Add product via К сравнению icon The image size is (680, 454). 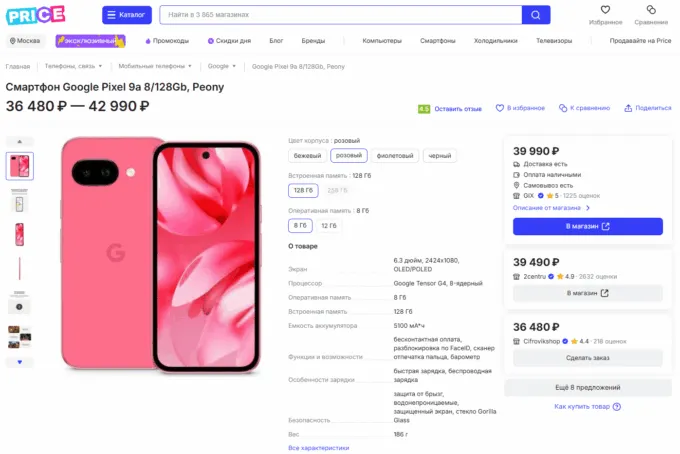(563, 108)
